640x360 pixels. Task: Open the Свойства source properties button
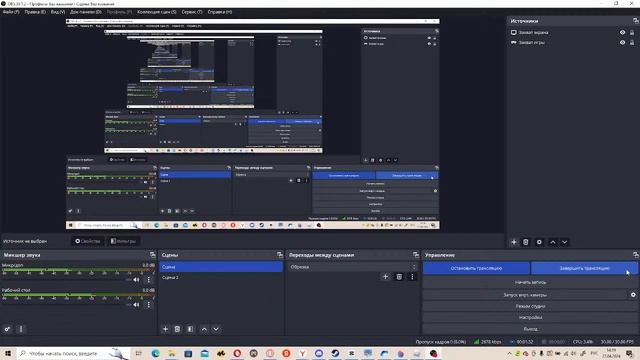87,241
